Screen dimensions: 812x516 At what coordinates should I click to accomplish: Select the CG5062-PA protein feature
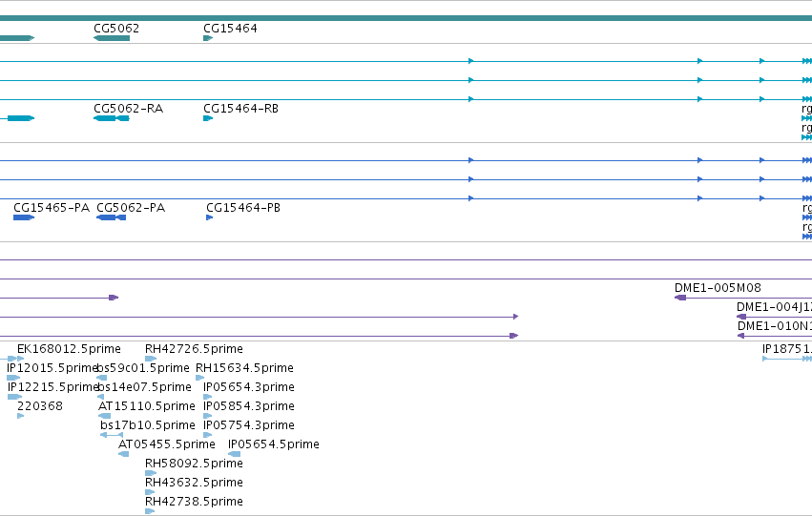pyautogui.click(x=112, y=217)
